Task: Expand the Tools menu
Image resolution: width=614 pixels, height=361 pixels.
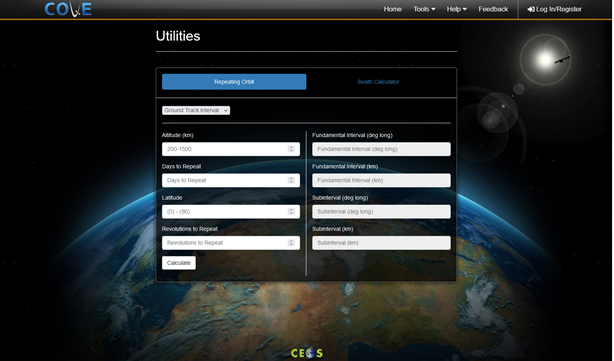Action: 424,9
